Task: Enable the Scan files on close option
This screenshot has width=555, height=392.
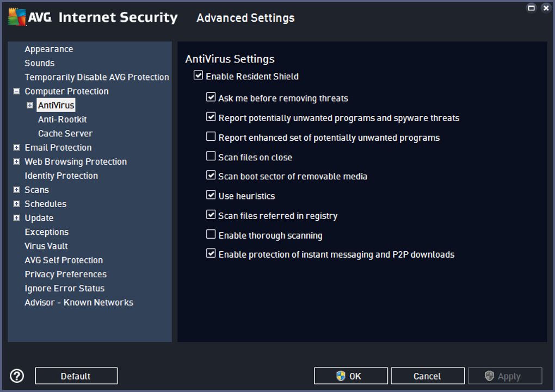Action: pyautogui.click(x=211, y=157)
